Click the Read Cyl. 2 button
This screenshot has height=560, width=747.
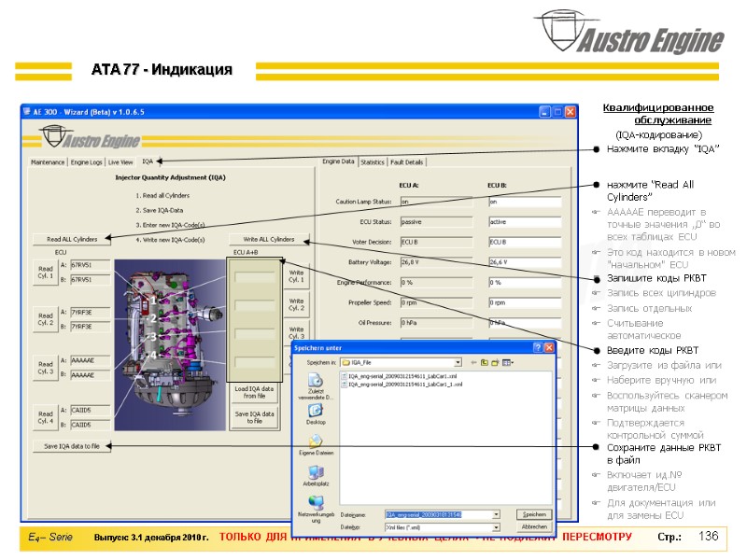tap(45, 319)
